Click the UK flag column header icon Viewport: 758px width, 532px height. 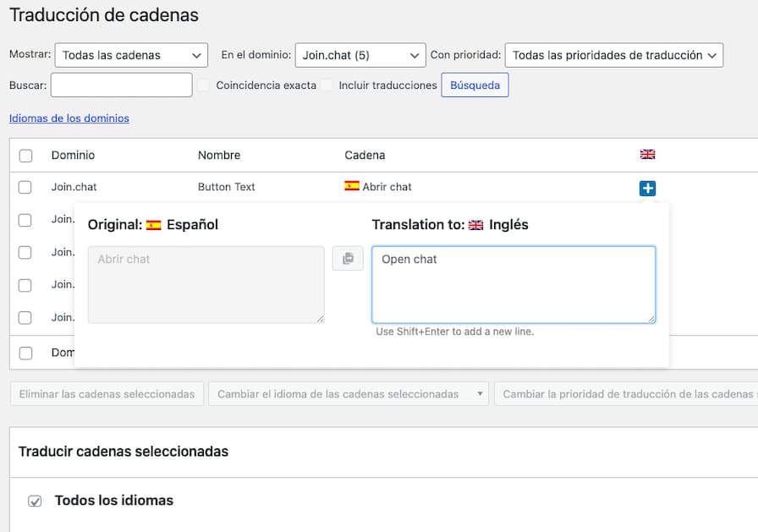[647, 155]
